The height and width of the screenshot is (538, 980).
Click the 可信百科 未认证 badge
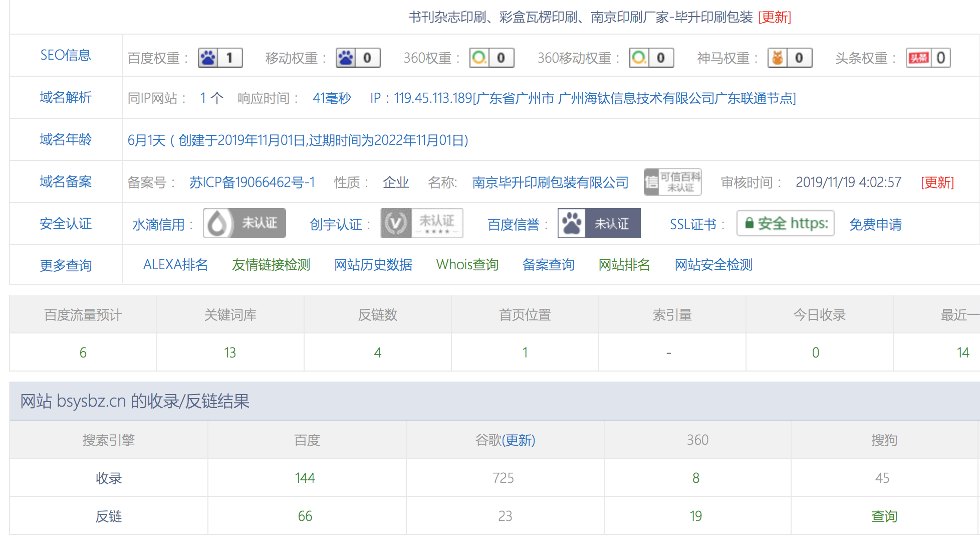click(672, 182)
